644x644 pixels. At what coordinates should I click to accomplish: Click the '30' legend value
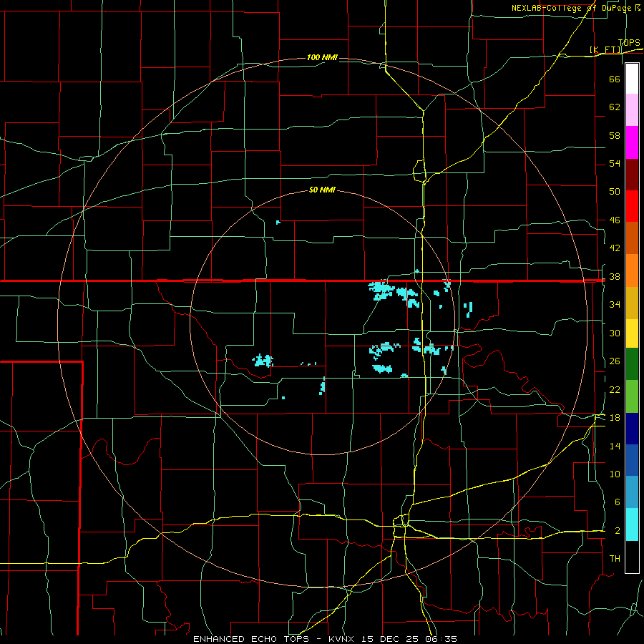coord(615,333)
